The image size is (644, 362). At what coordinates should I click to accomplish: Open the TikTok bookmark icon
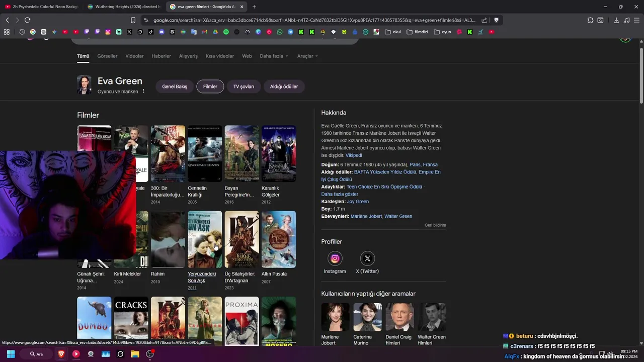pyautogui.click(x=151, y=32)
